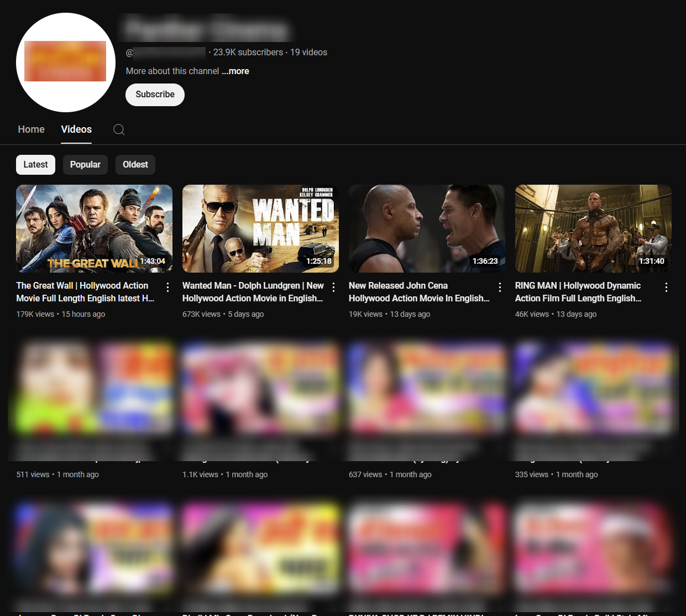Viewport: 686px width, 616px height.
Task: Open blurred thumbnail above '1.1K views'
Action: pos(260,388)
